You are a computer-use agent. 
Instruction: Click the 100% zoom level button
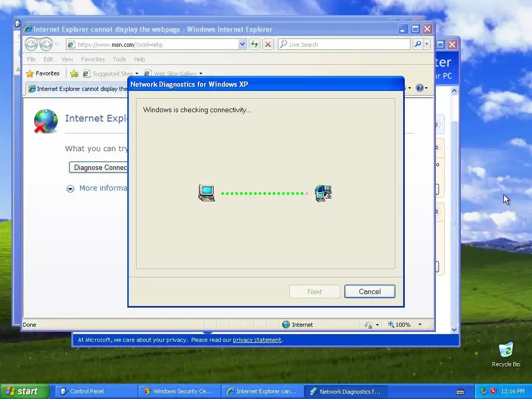399,325
